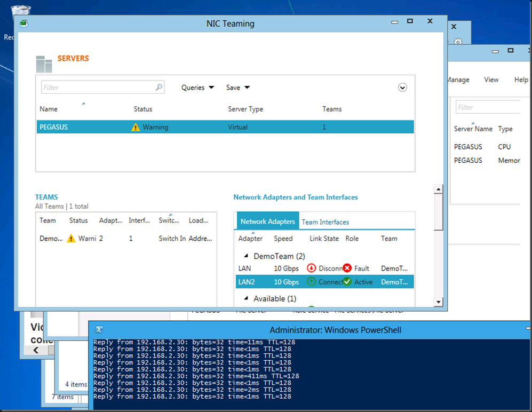
Task: Sort teams by Switch mode column header
Action: point(169,220)
